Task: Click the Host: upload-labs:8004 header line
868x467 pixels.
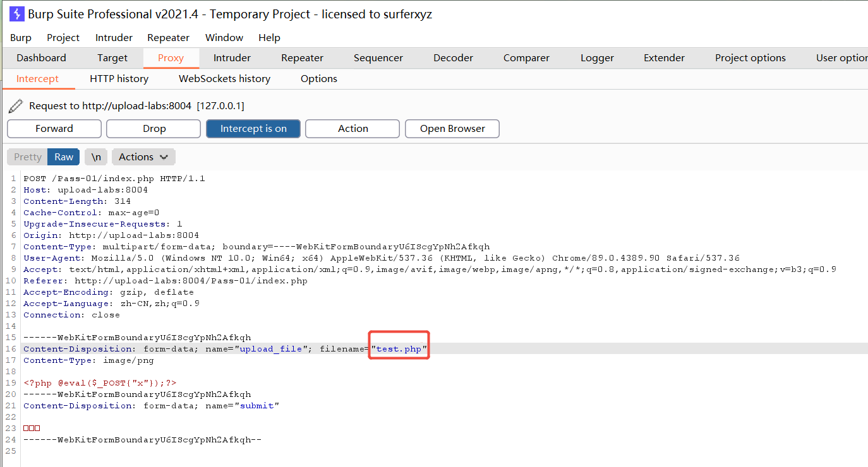Action: 86,190
